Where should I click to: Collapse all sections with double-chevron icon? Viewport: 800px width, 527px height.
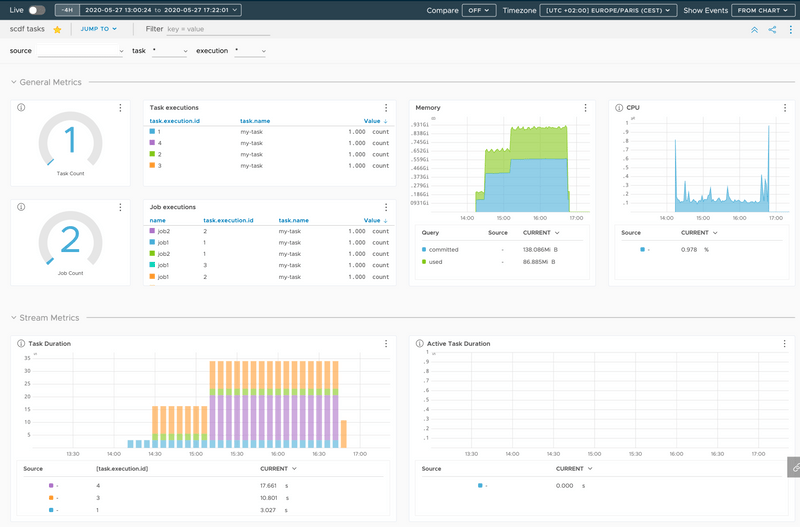click(x=754, y=30)
